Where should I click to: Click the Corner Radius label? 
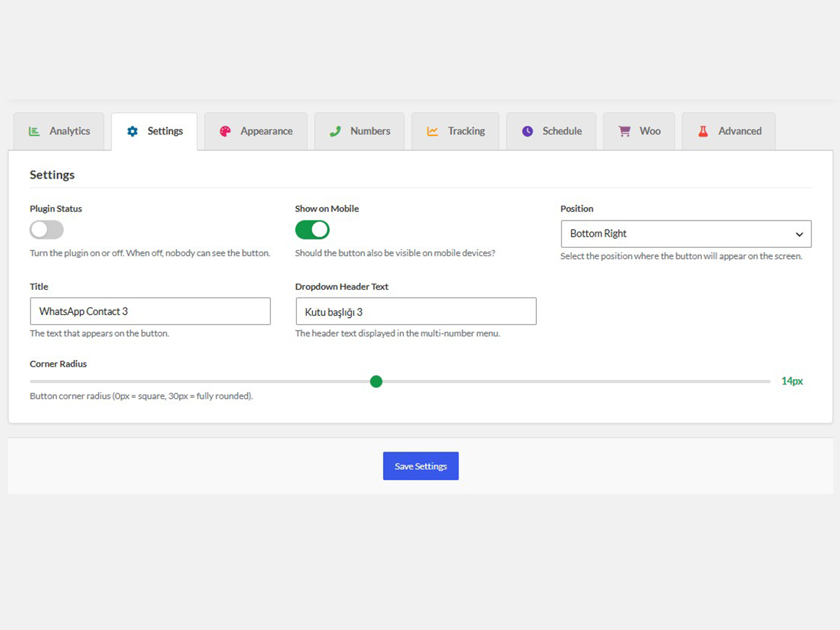[x=58, y=364]
